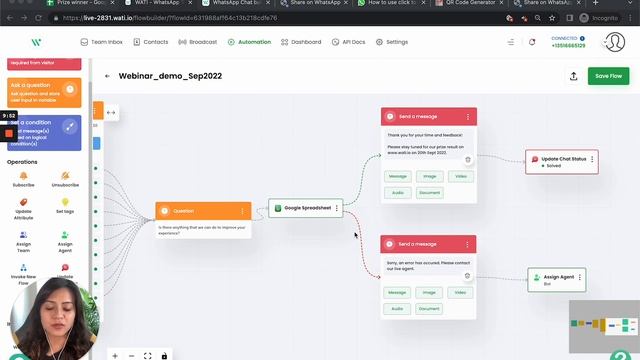This screenshot has height=360, width=640.
Task: Open options on Assign Agent canvas node
Action: click(x=580, y=277)
